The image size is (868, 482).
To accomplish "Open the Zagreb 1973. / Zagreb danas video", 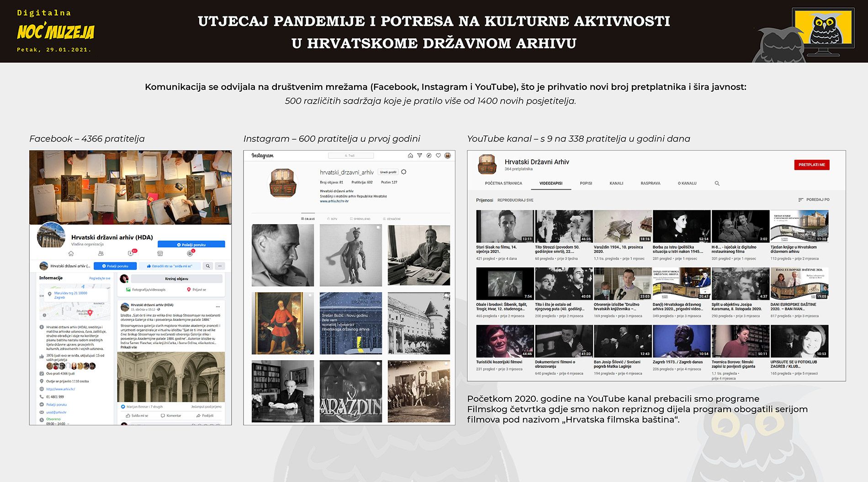I will [682, 341].
